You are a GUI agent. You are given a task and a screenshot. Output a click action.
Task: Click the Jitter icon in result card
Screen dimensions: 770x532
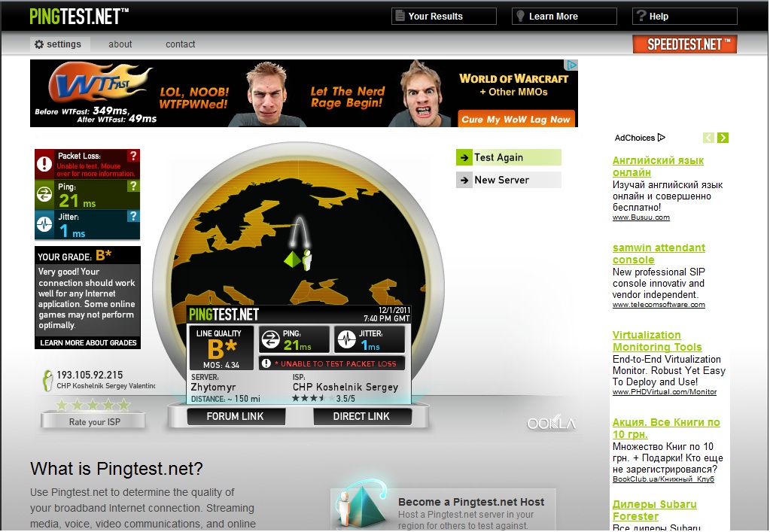click(x=347, y=339)
